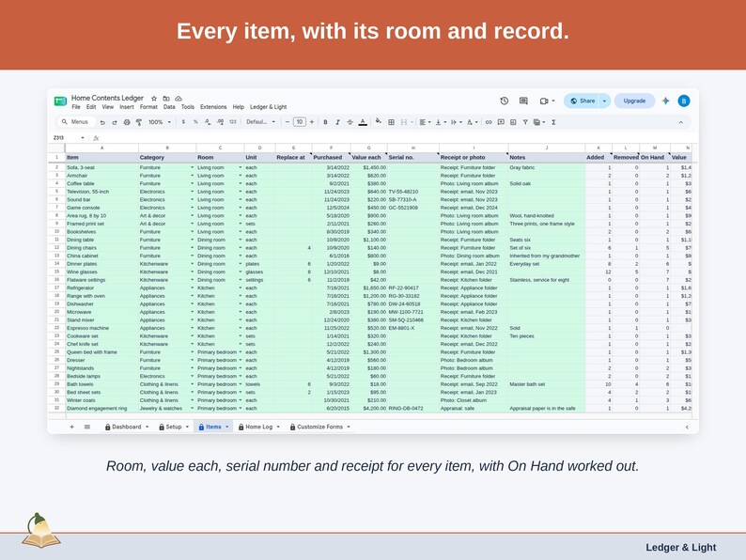Screen dimensions: 746x560
Task: Open the text wrapping dropdown
Action: point(457,122)
